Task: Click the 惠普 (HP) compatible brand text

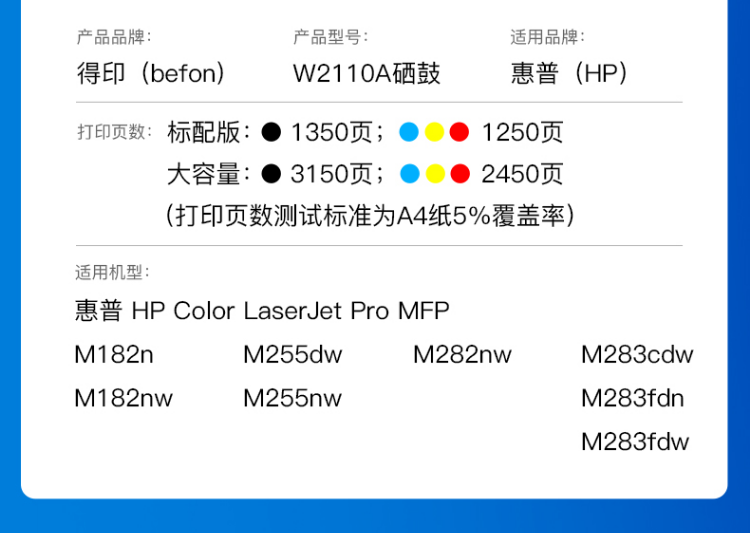Action: coord(569,73)
